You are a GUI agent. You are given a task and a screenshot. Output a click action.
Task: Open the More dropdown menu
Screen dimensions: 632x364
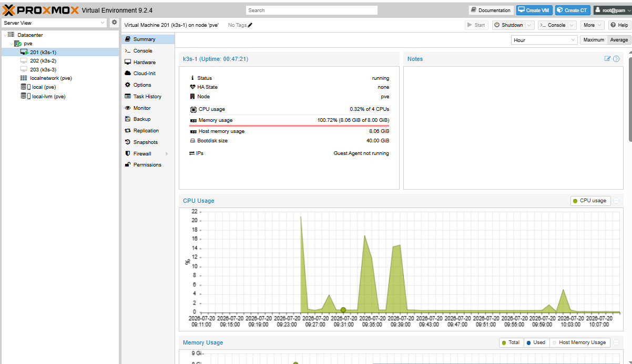click(x=593, y=25)
